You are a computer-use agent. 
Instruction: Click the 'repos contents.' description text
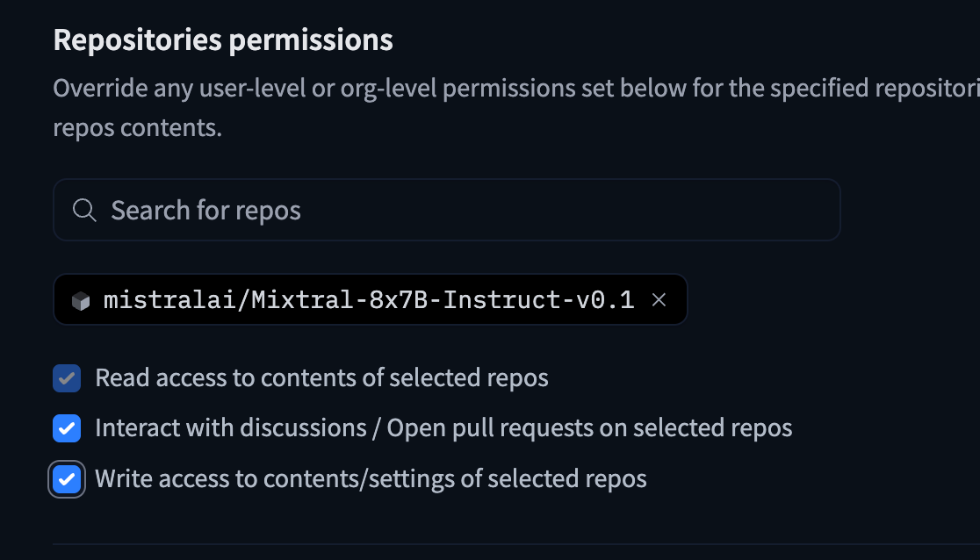click(x=138, y=128)
